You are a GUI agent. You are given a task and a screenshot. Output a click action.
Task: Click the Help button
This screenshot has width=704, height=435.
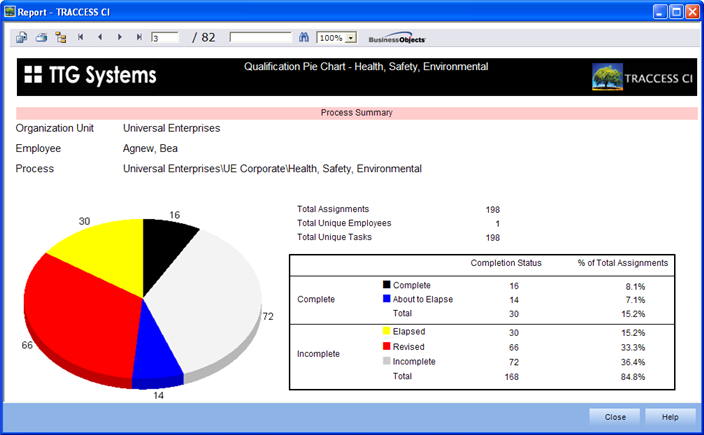[x=670, y=417]
